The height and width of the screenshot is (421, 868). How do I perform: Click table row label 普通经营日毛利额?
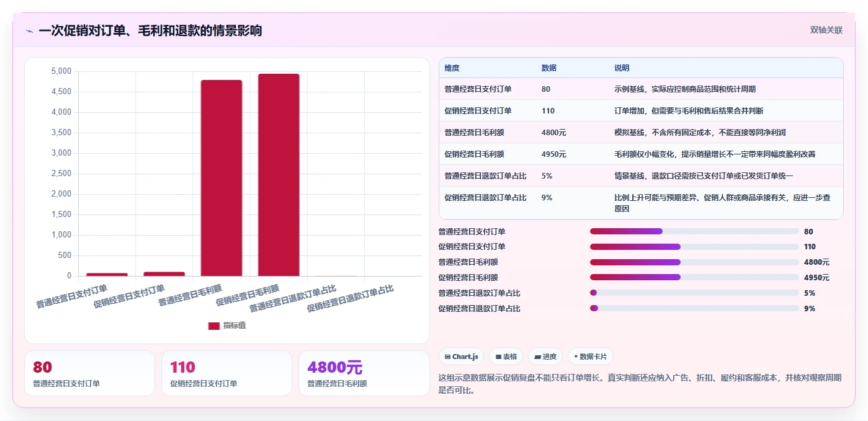[x=474, y=133]
